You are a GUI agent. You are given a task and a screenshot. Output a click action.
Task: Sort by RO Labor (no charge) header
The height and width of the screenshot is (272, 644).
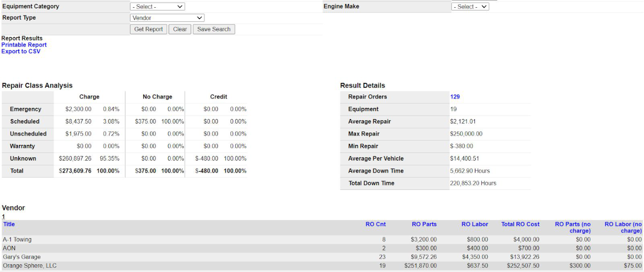pos(623,227)
